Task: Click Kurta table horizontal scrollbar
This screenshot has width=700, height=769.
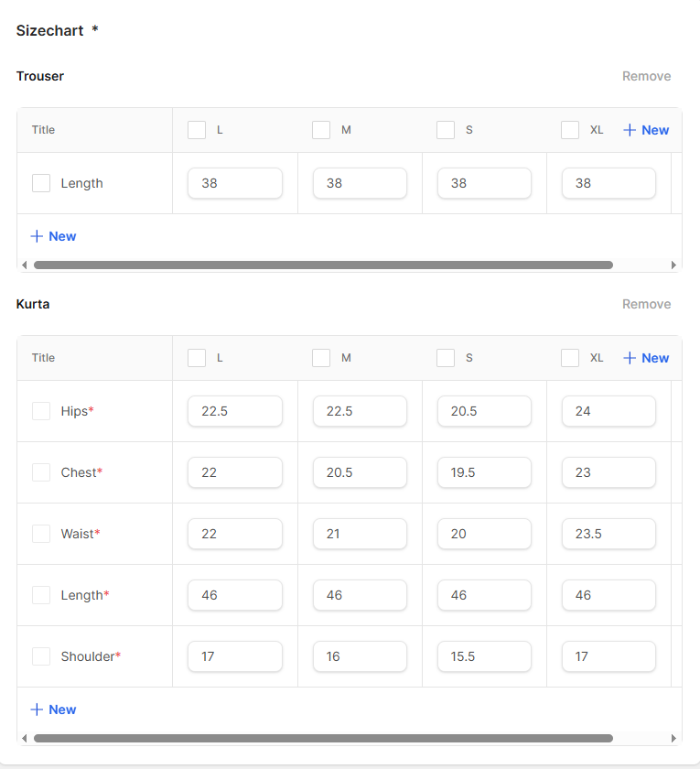Action: (322, 738)
